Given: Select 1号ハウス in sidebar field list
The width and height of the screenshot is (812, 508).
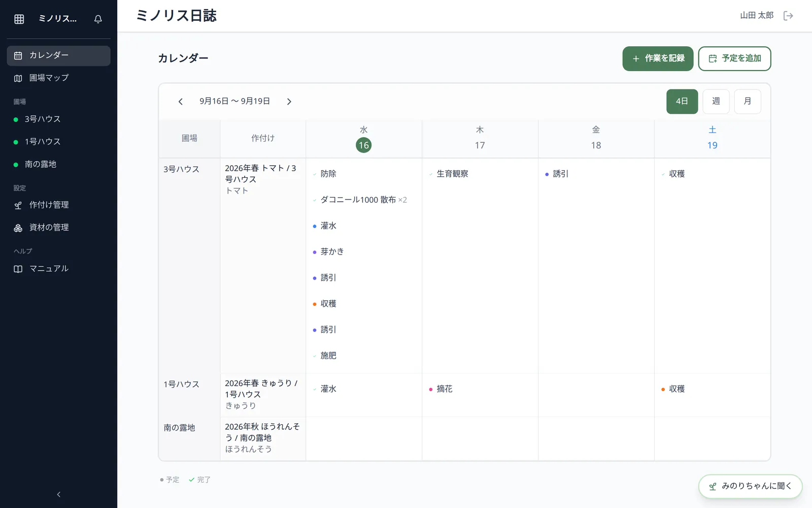Looking at the screenshot, I should 58,142.
